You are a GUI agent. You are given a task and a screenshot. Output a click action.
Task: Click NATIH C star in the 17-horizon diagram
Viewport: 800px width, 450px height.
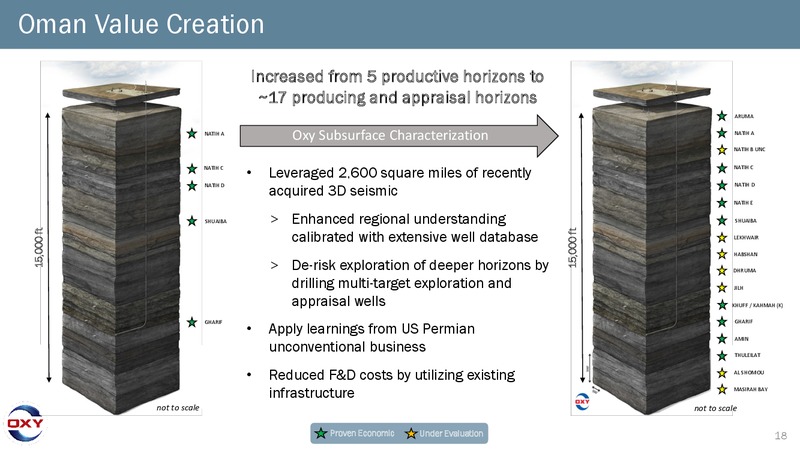pos(721,168)
